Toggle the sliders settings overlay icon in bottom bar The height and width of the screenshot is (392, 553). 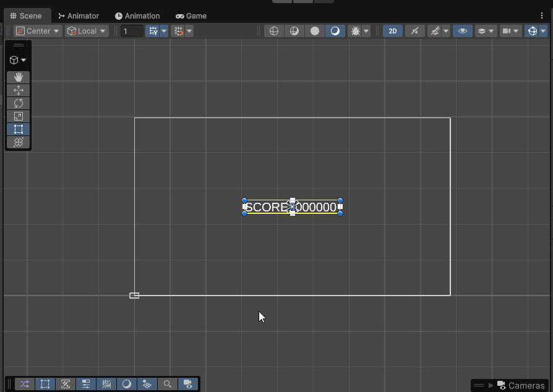[86, 384]
